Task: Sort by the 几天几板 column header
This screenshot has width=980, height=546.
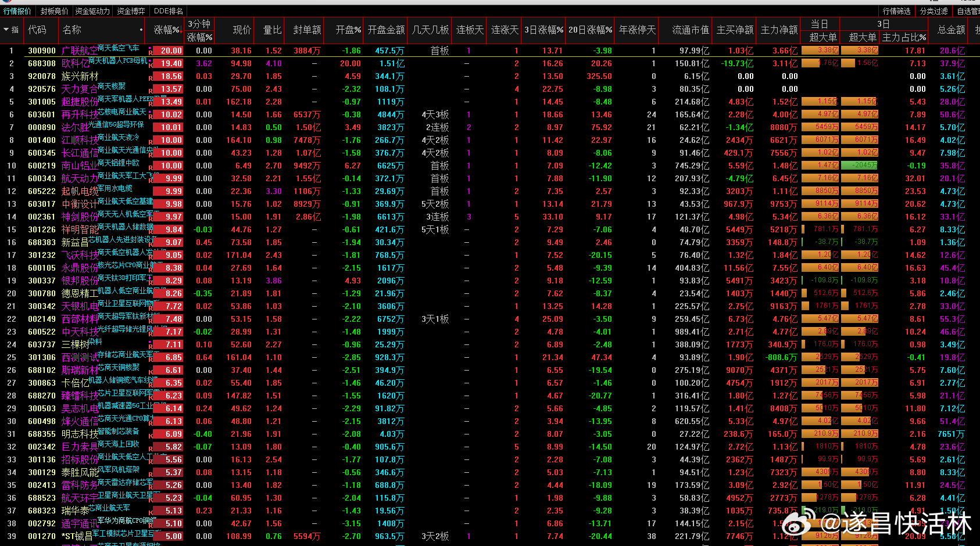Action: [x=430, y=30]
